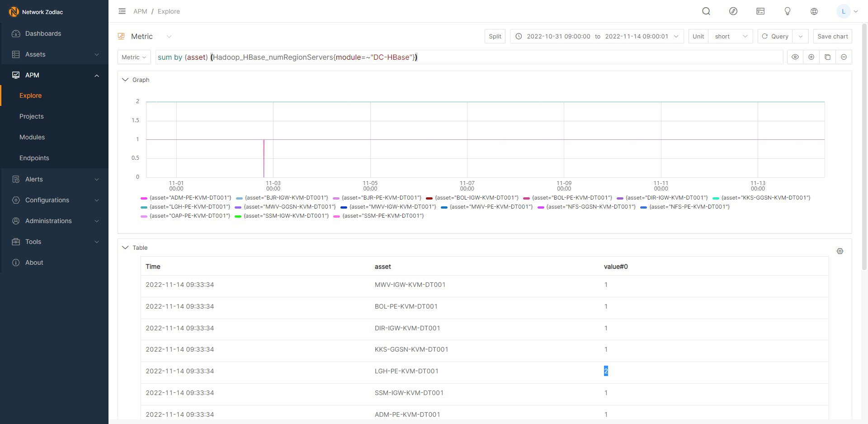Open the Projects menu item
This screenshot has width=868, height=424.
tap(32, 116)
